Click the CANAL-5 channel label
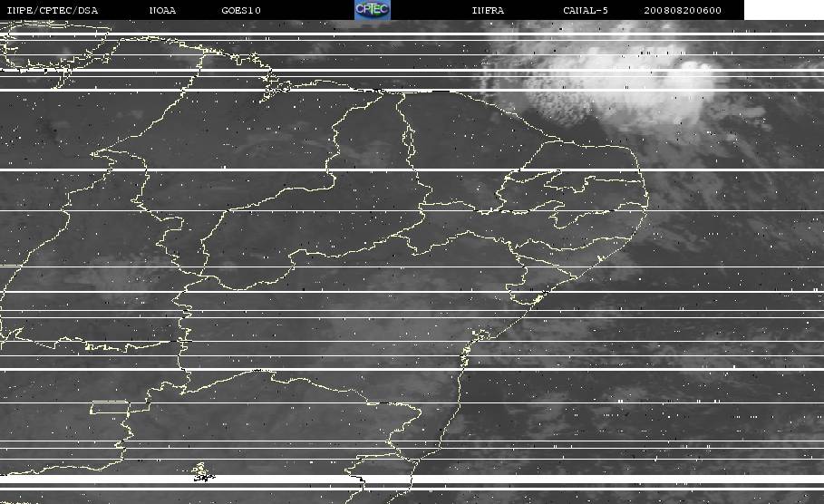The width and height of the screenshot is (824, 504). click(x=586, y=11)
